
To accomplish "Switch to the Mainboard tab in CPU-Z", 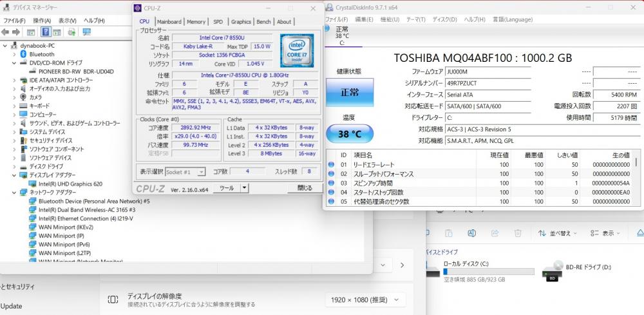I will 169,21.
